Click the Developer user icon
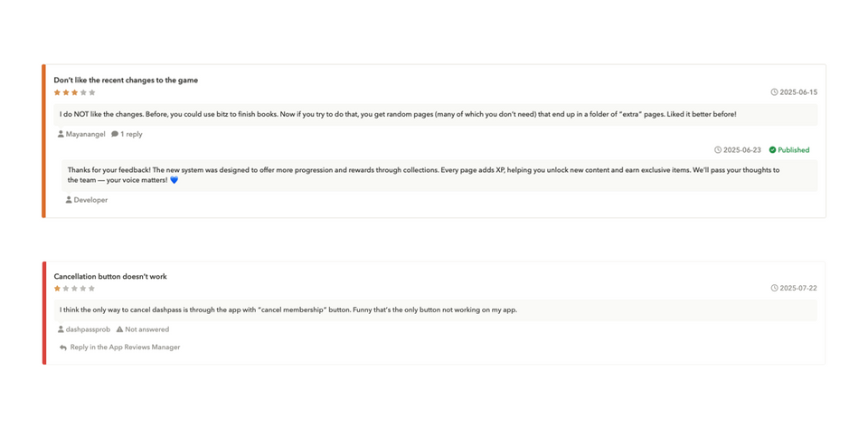 [x=69, y=200]
